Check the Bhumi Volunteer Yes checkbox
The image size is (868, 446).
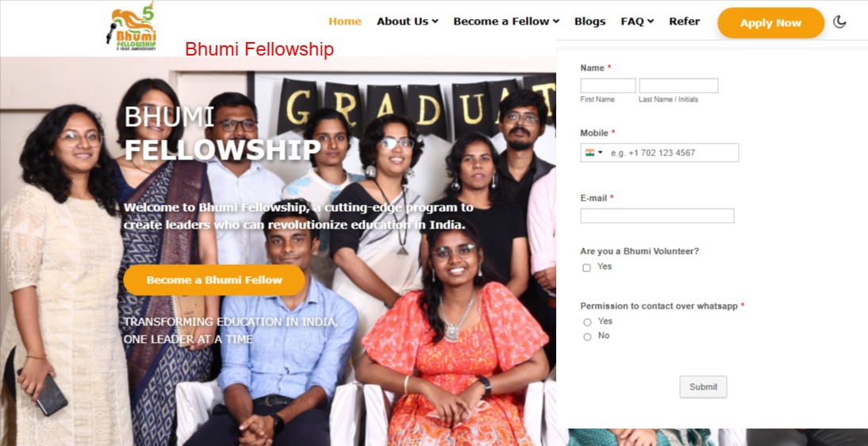click(x=587, y=267)
